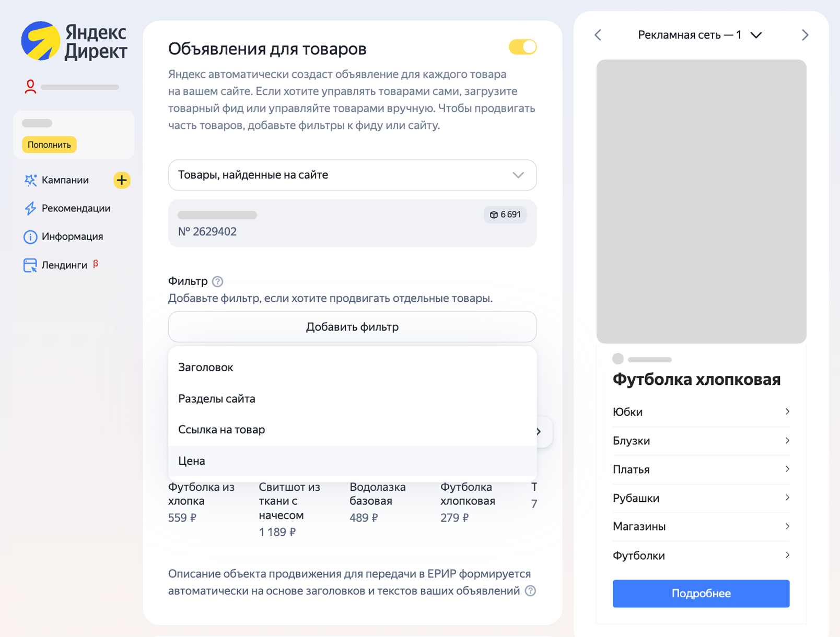Open the Товары, найденные на сайте dropdown
The image size is (840, 637).
(x=352, y=175)
